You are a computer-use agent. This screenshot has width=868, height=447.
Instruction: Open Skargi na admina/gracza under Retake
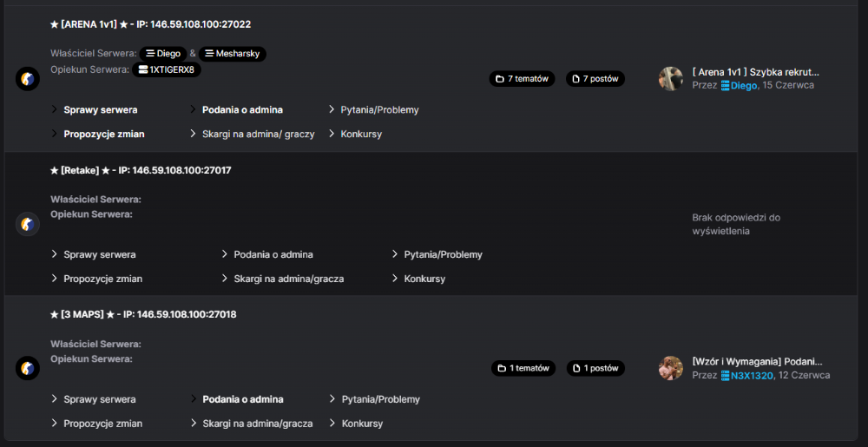point(288,279)
